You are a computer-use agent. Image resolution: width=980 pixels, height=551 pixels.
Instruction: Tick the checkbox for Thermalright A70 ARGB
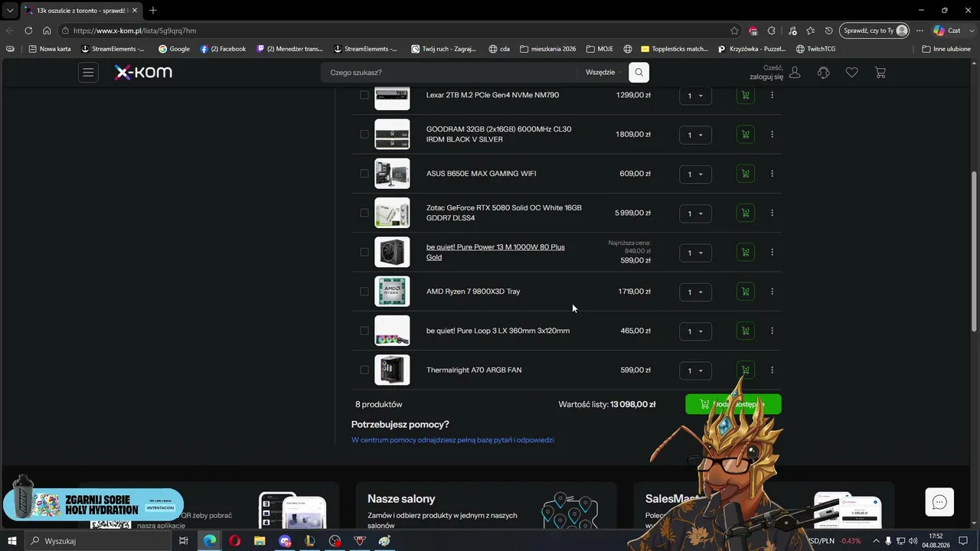[x=364, y=370]
